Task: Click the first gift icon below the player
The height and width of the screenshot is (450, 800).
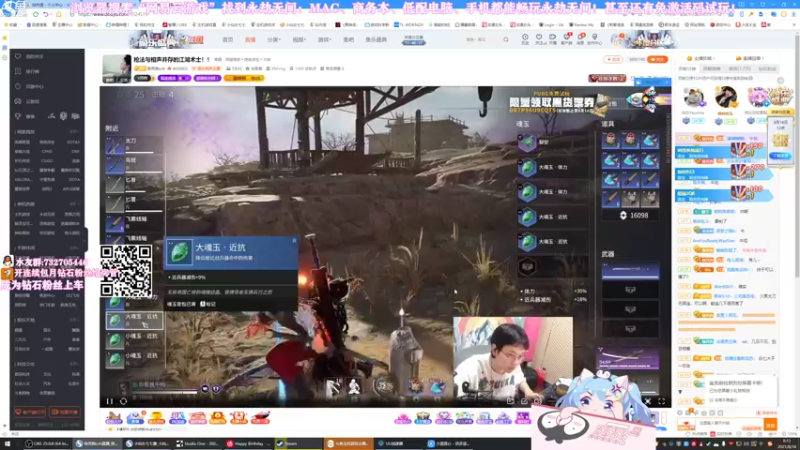Action: point(113,418)
